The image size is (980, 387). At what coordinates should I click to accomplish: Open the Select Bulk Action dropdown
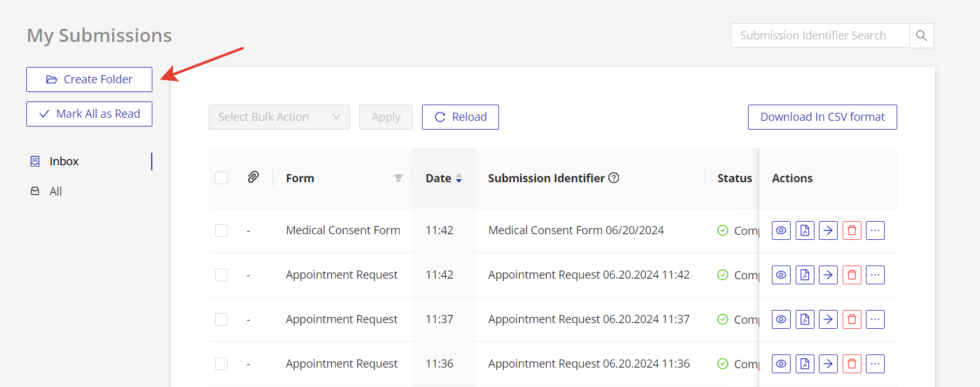(279, 117)
